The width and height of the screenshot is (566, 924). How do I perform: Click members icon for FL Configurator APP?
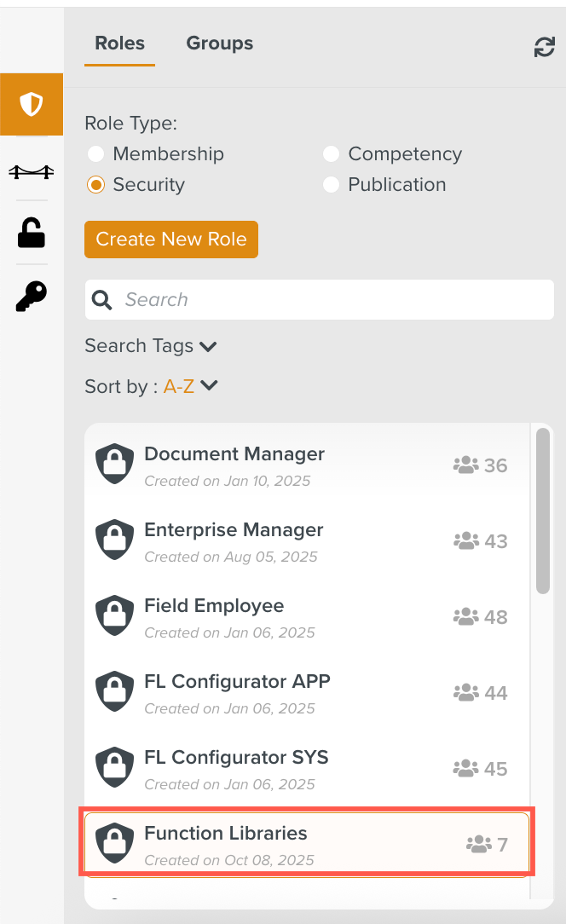465,692
